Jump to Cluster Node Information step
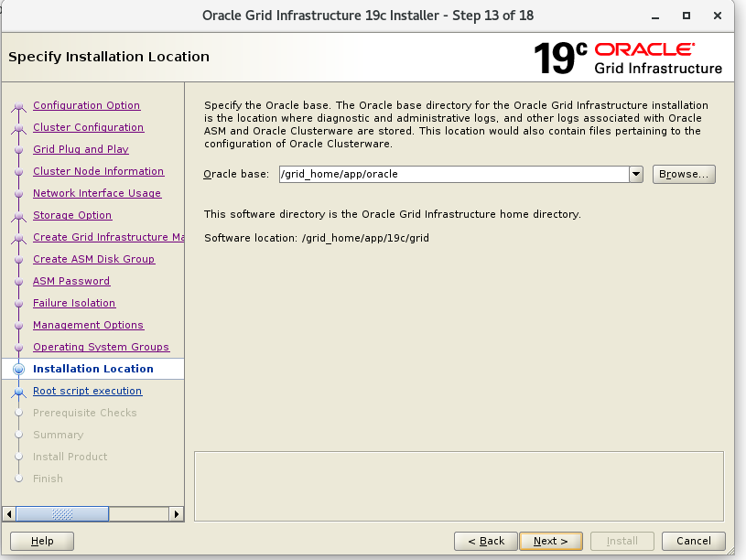This screenshot has height=560, width=746. click(99, 171)
